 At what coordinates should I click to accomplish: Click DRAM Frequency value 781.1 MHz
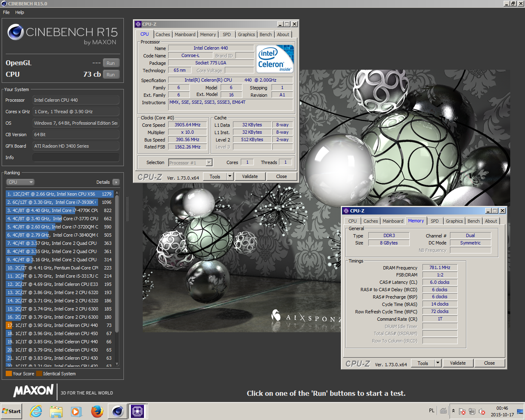pos(440,267)
